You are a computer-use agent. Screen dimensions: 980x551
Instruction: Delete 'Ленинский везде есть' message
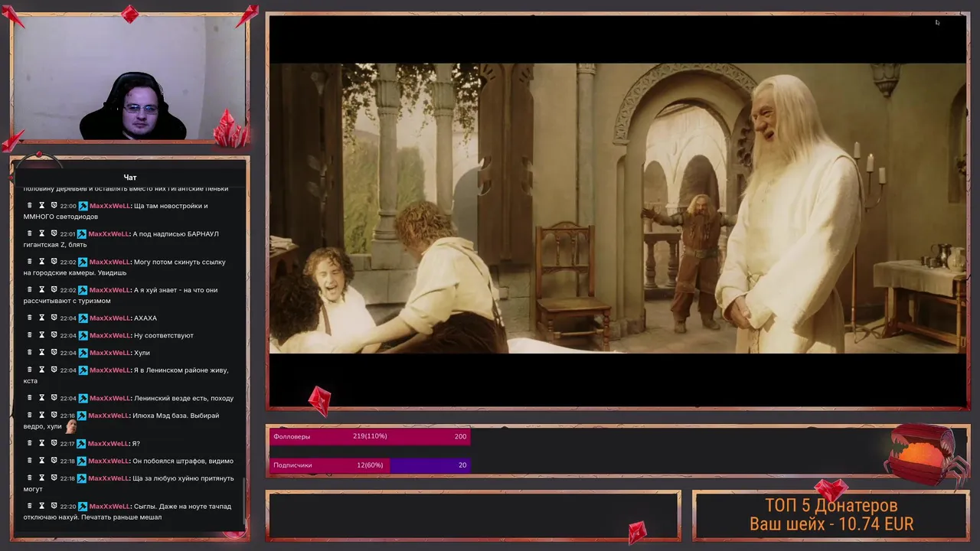pos(29,398)
